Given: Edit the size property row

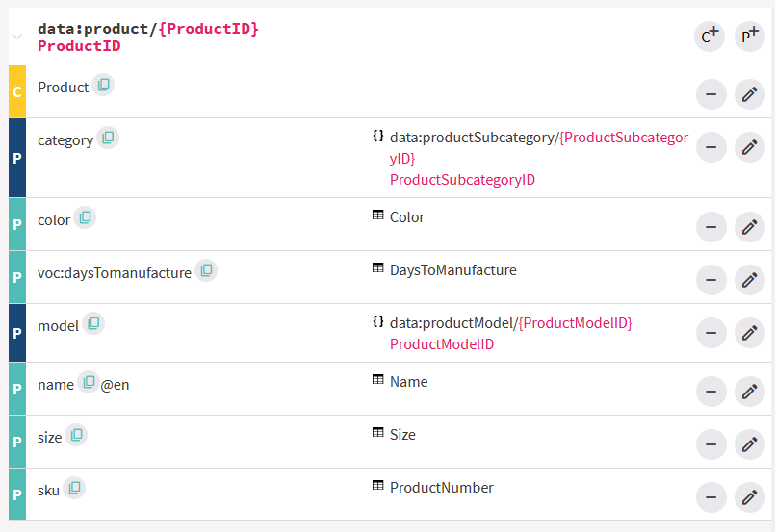Looking at the screenshot, I should click(x=749, y=444).
